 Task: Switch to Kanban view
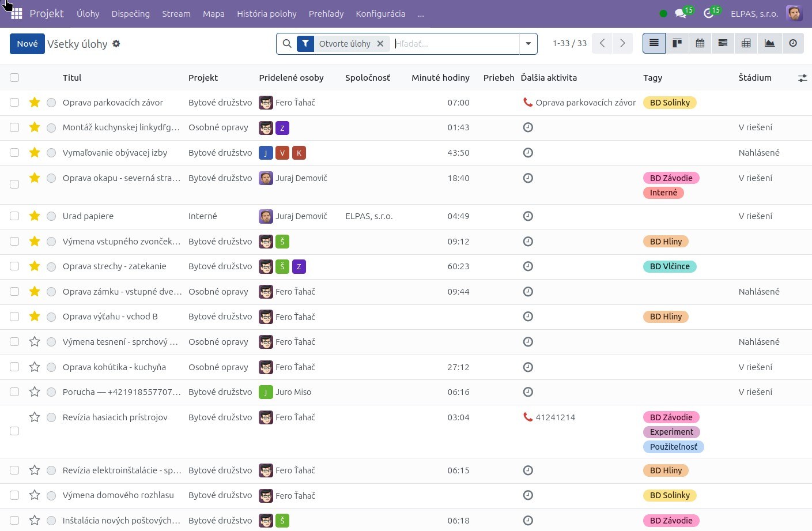point(677,43)
